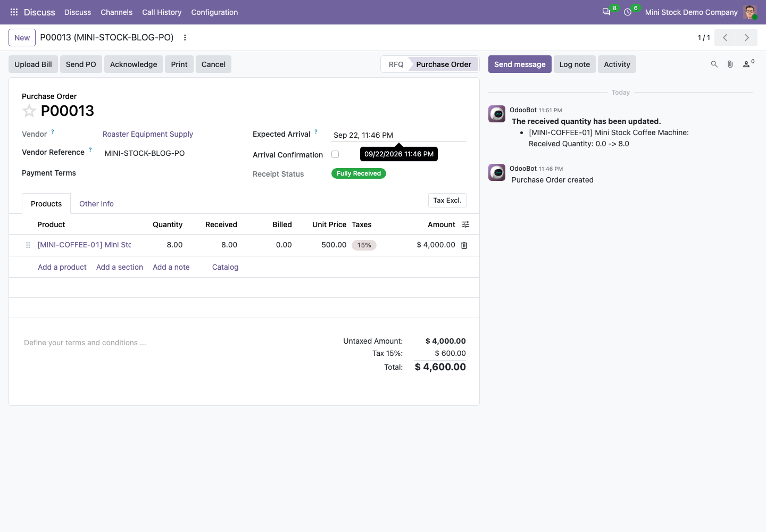Open the apps grid menu icon
The width and height of the screenshot is (766, 532).
pyautogui.click(x=14, y=12)
